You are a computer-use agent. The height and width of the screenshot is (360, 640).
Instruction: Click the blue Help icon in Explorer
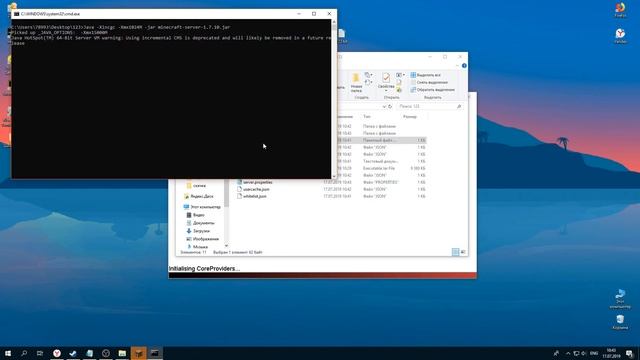point(464,66)
